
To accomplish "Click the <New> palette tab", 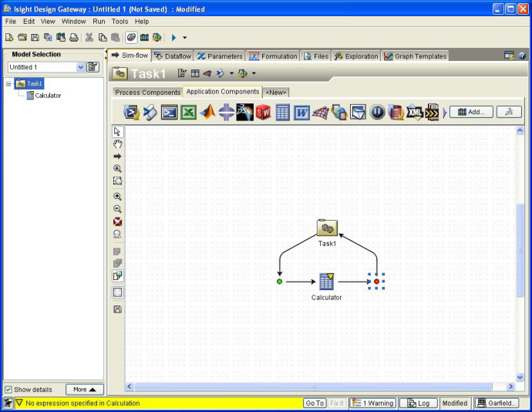I will 276,93.
